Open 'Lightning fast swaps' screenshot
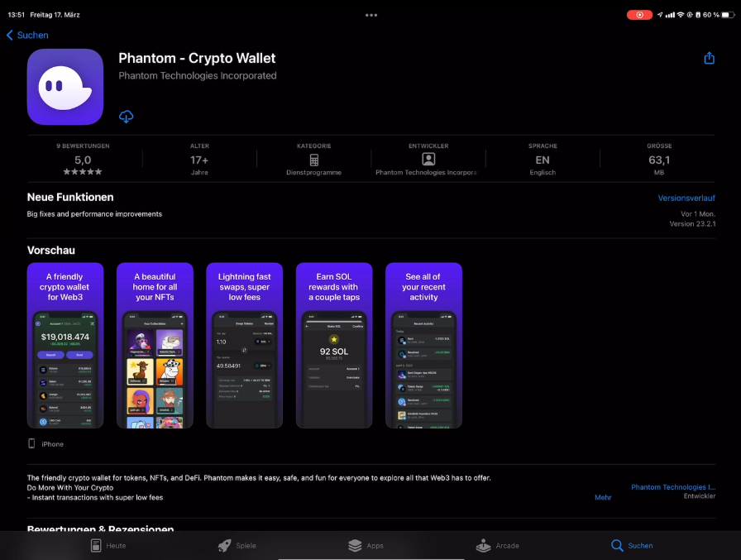The width and height of the screenshot is (741, 560). 244,346
